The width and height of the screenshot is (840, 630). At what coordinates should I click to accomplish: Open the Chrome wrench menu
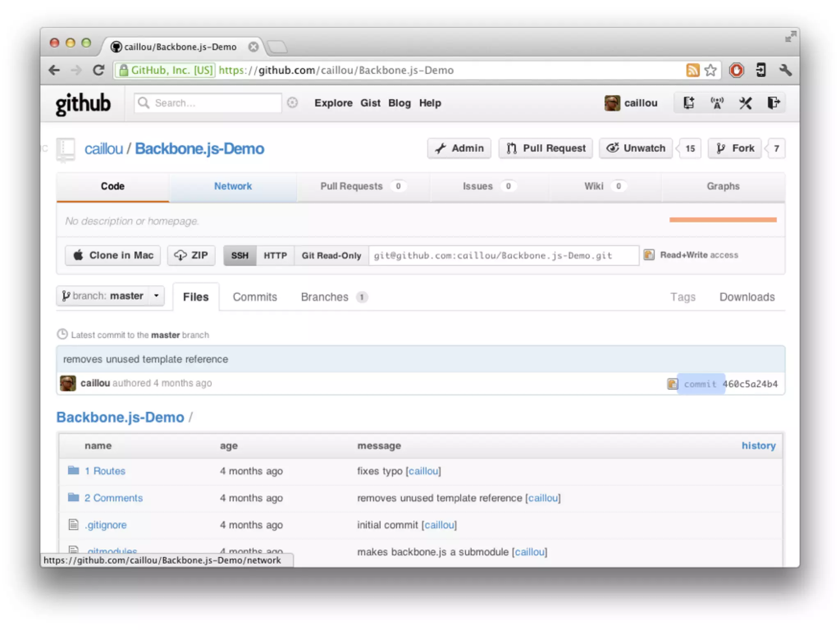[x=785, y=70]
